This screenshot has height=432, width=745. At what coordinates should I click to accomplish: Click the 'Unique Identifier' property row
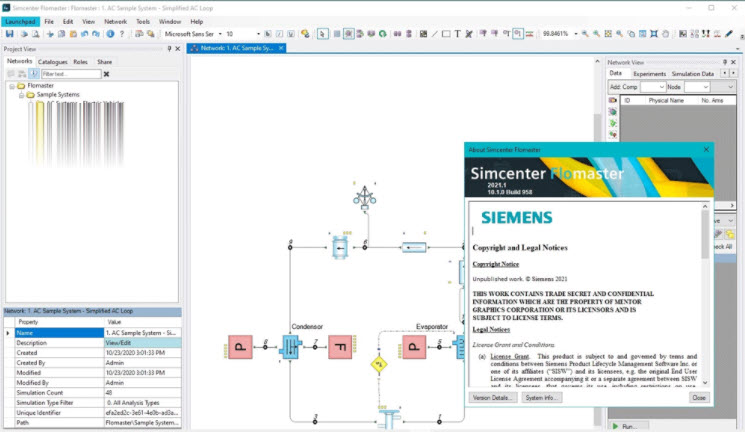coord(93,413)
